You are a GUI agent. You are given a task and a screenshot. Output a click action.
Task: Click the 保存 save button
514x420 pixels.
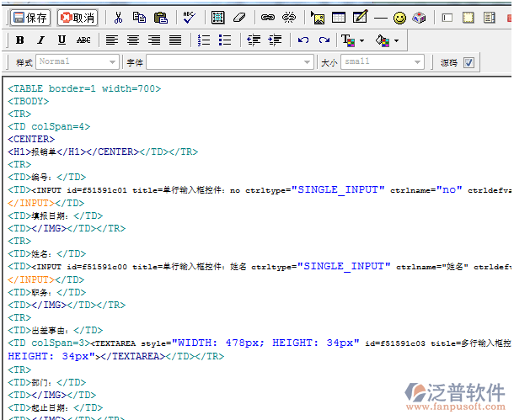click(30, 18)
